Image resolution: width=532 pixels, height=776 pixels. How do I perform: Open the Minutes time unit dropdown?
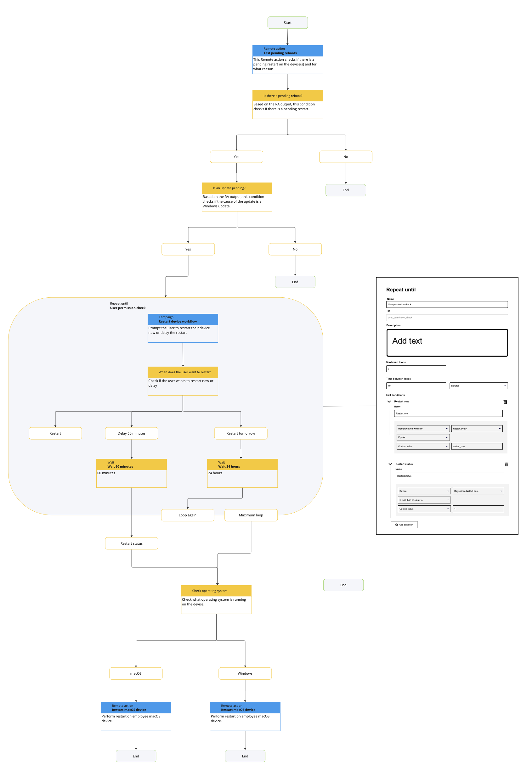pos(478,386)
